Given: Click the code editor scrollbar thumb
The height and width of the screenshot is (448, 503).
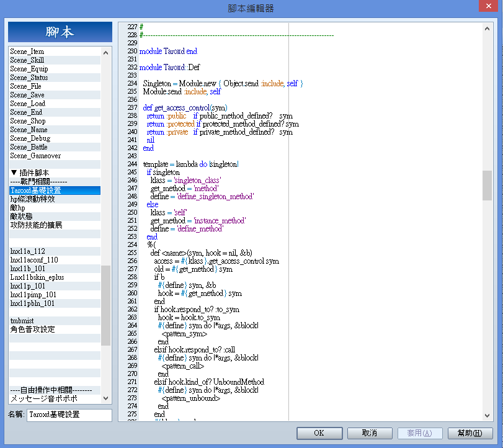Looking at the screenshot, I should (487, 186).
